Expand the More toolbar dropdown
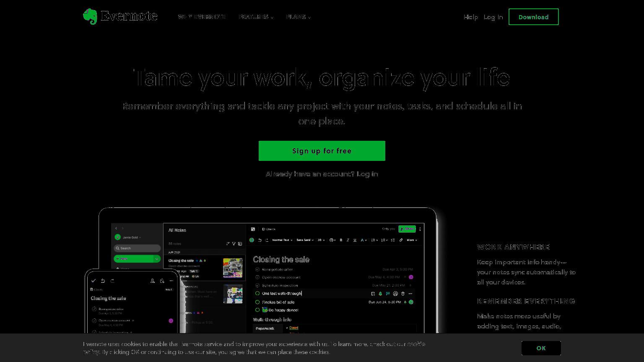The height and width of the screenshot is (362, 644). coord(412,240)
